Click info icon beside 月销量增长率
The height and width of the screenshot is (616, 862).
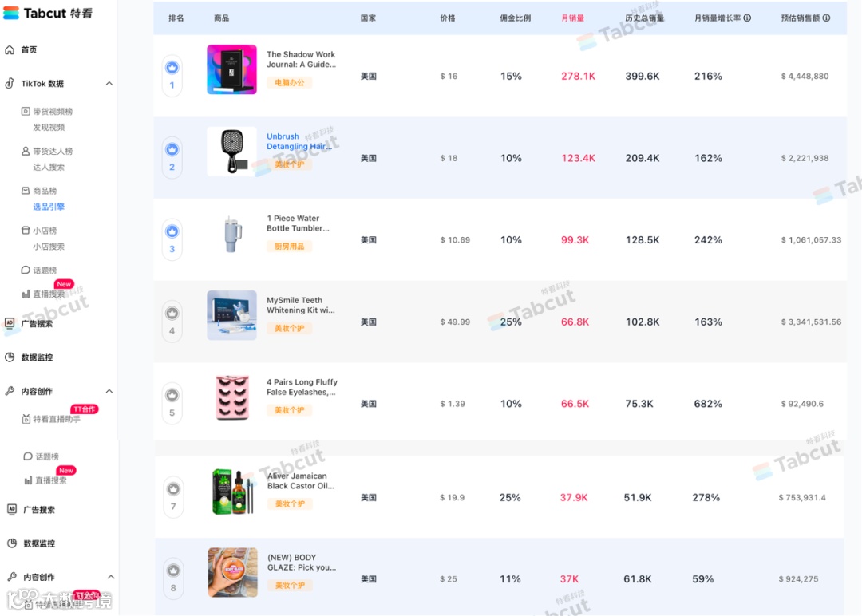tap(747, 18)
